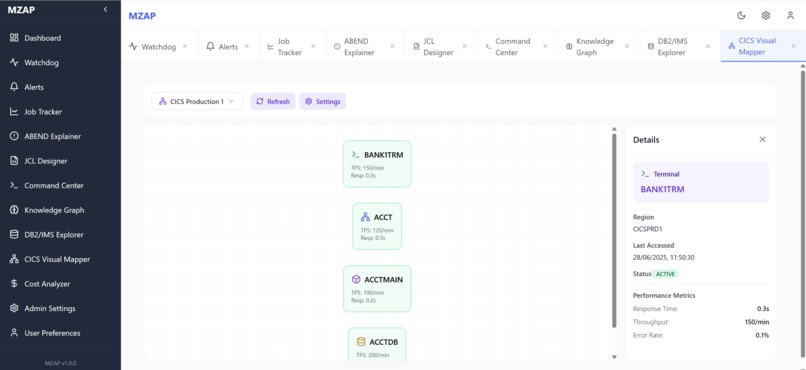Collapse the MZAP sidebar with chevron
This screenshot has height=370, width=806.
[x=105, y=9]
